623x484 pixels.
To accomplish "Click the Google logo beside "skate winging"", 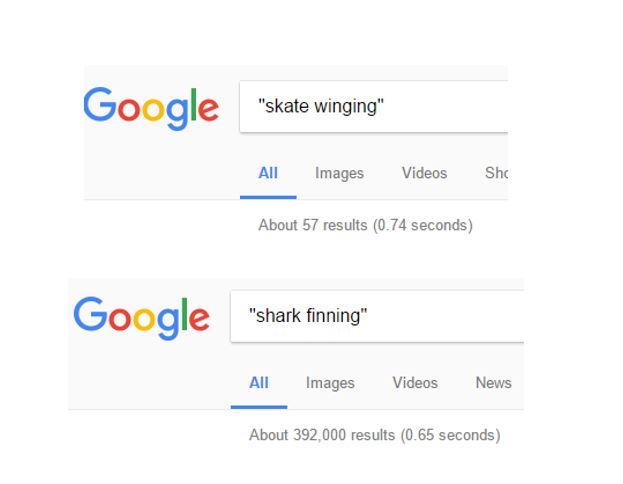I will pyautogui.click(x=151, y=107).
